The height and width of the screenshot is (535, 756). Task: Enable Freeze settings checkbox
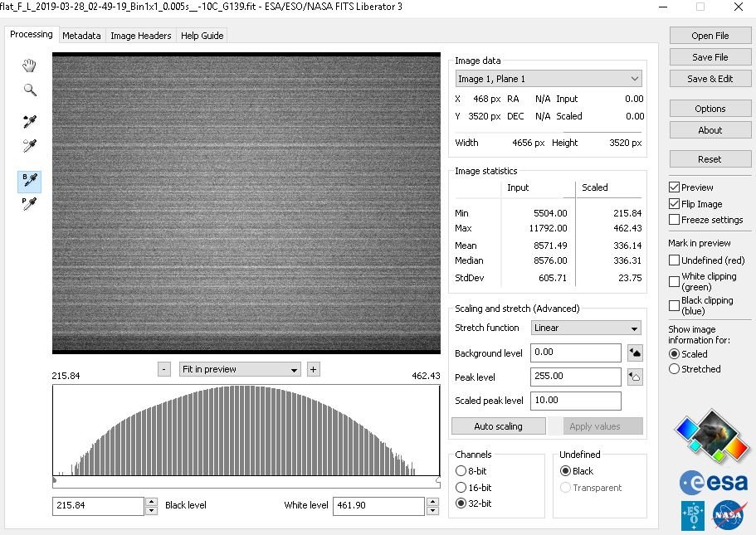tap(674, 220)
